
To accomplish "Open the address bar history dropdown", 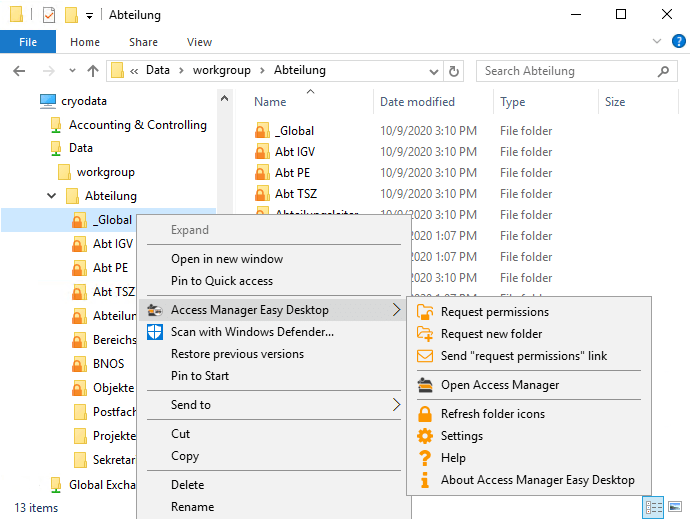I will [x=434, y=71].
